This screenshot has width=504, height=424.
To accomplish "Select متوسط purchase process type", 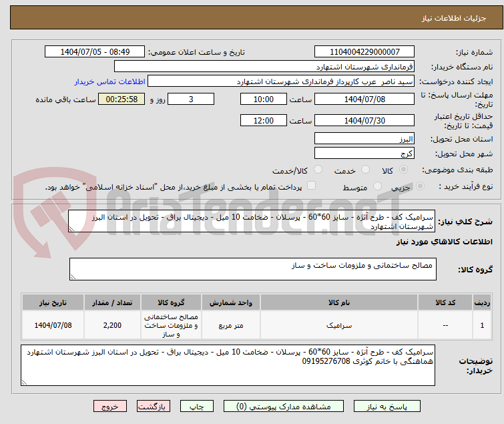I will [377, 186].
